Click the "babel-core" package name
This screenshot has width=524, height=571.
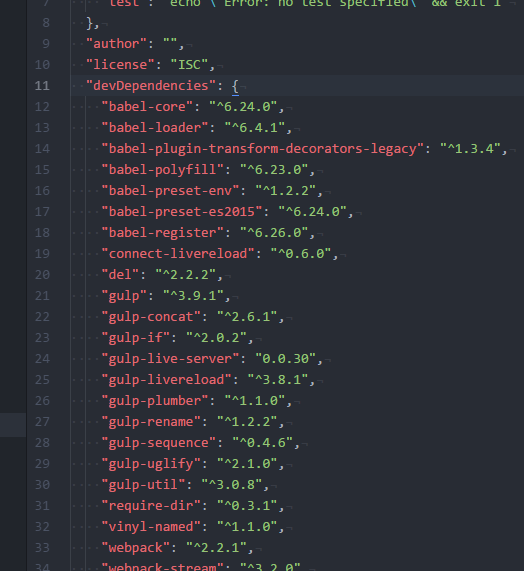(x=147, y=107)
